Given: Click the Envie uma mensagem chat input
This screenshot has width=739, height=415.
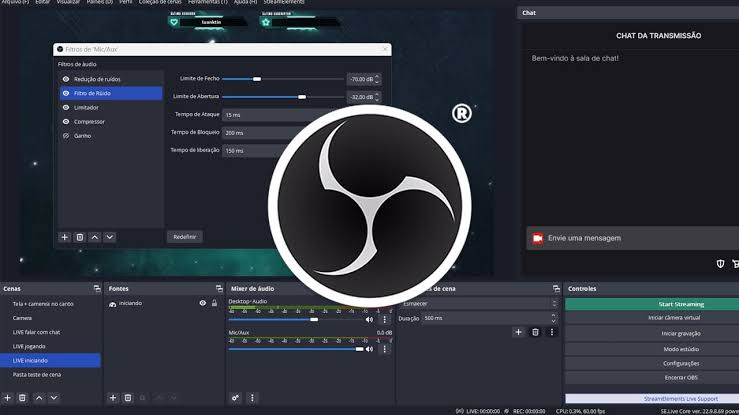Looking at the screenshot, I should click(632, 238).
